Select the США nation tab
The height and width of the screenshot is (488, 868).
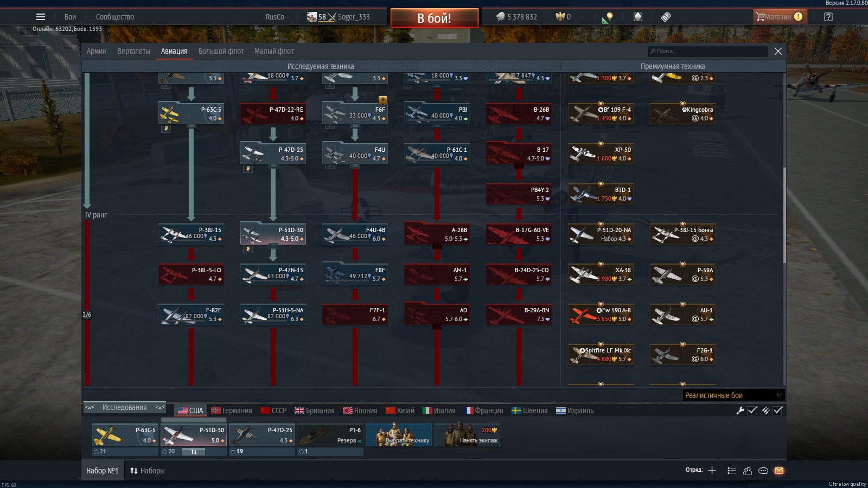pos(190,410)
